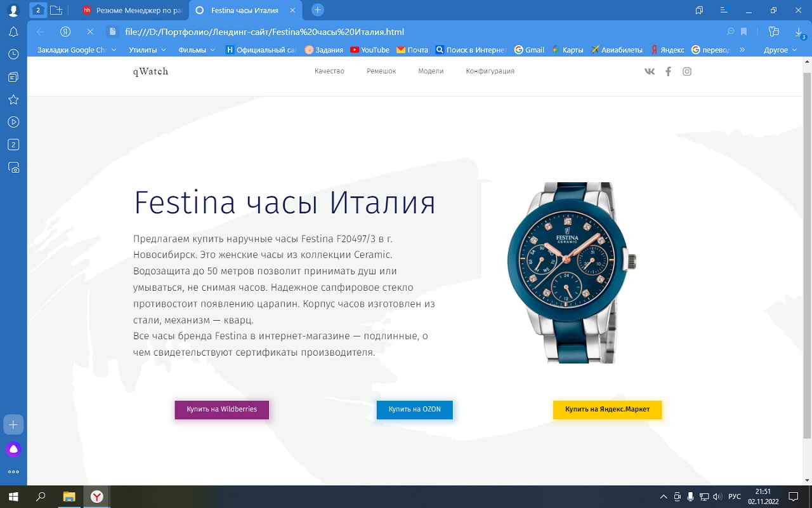Open the YouTube bookmark
Screen dimensions: 812x508
tap(370, 50)
